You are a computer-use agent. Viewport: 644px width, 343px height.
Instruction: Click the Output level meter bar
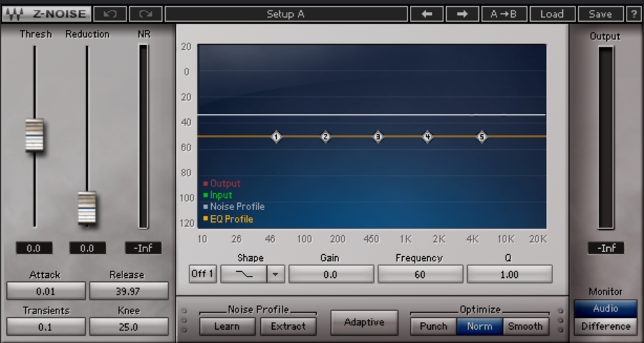pyautogui.click(x=606, y=138)
